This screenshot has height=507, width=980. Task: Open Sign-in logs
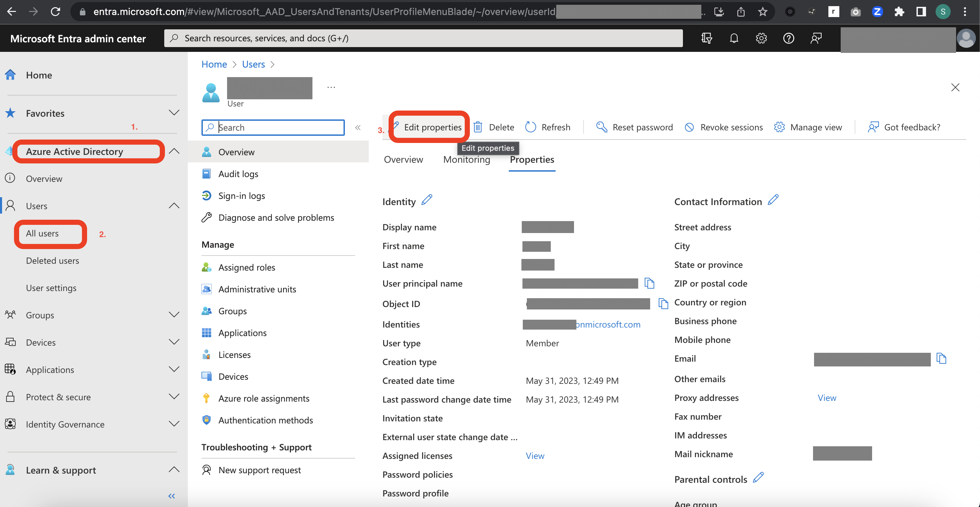241,196
